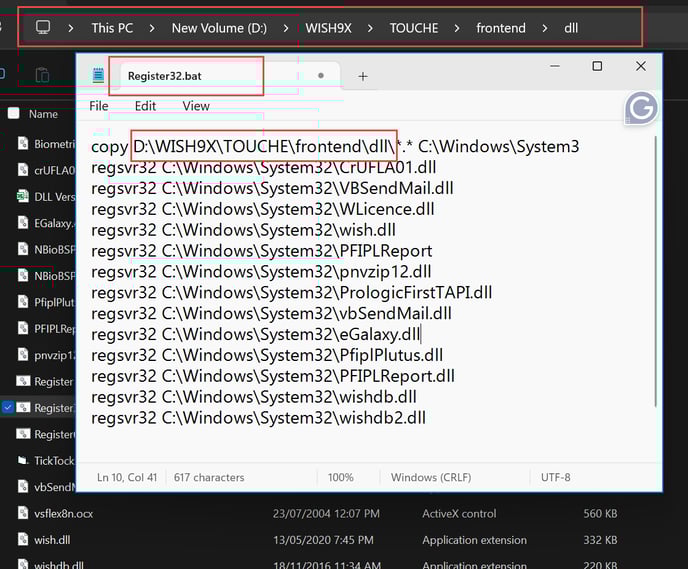Open the Edit menu in Notepad

pyautogui.click(x=145, y=106)
